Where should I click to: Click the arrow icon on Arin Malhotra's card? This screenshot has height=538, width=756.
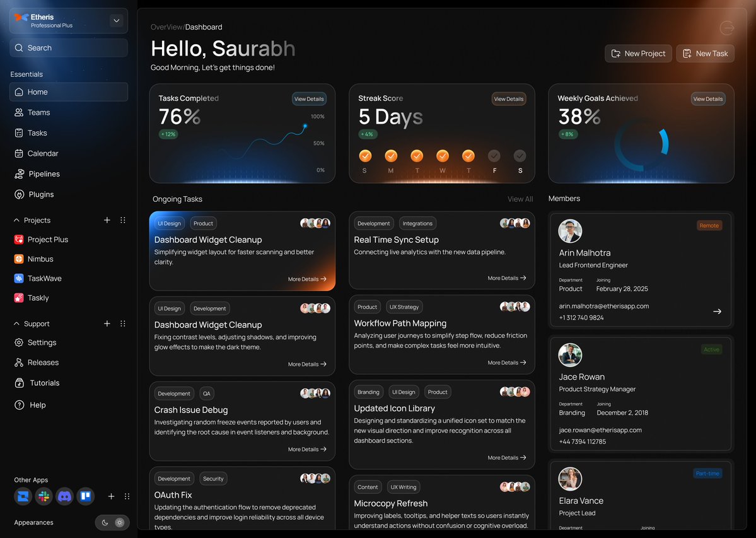(717, 311)
